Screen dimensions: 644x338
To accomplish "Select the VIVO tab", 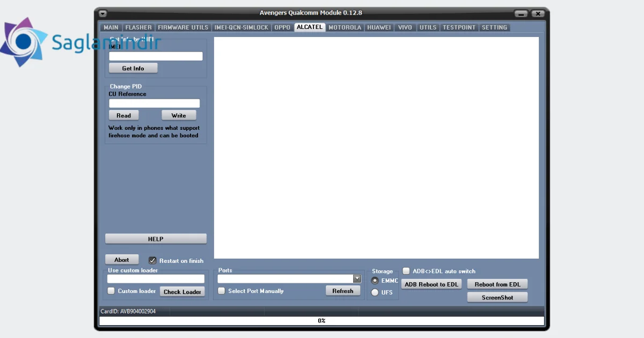I will (405, 27).
